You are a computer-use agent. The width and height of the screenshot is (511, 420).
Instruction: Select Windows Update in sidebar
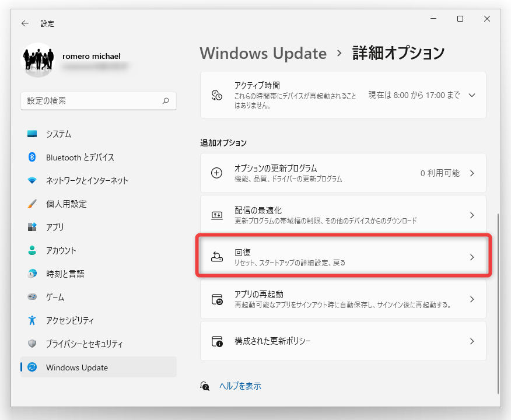coord(99,367)
